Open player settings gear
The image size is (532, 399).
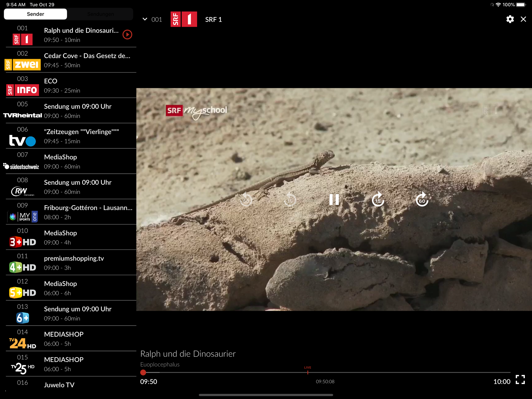[x=510, y=19]
